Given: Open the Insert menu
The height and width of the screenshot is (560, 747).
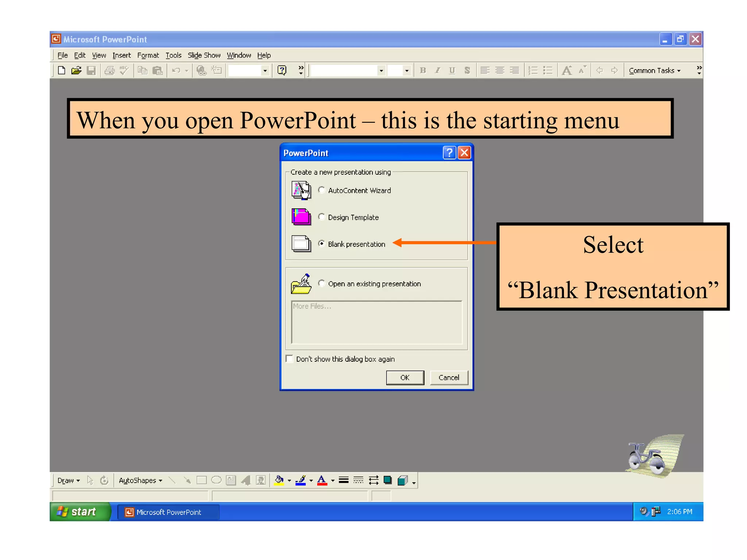Looking at the screenshot, I should pyautogui.click(x=121, y=55).
